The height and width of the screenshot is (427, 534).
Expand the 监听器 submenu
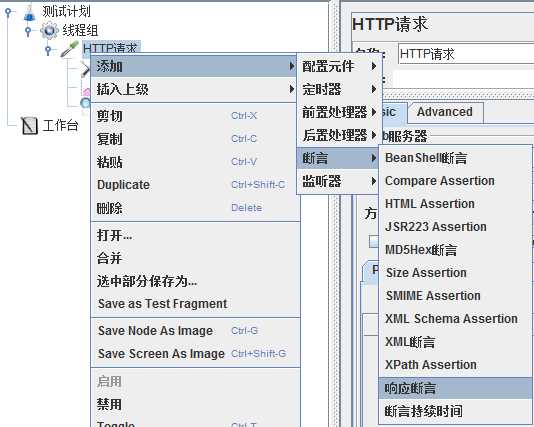pyautogui.click(x=337, y=181)
